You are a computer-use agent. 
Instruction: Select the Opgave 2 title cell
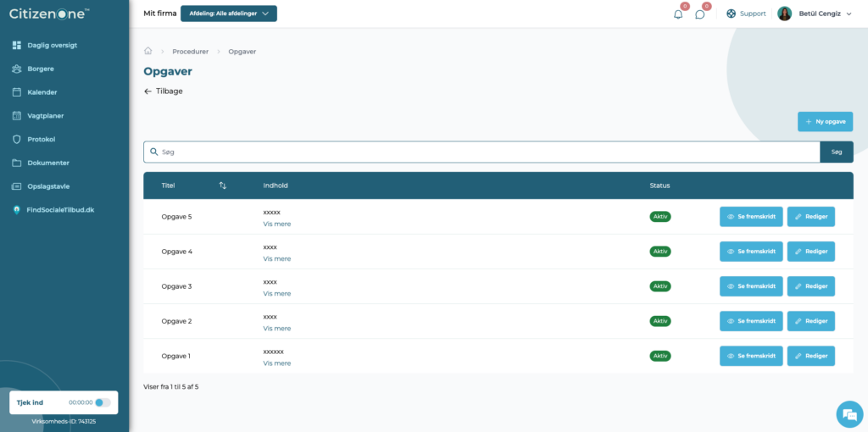coord(176,321)
